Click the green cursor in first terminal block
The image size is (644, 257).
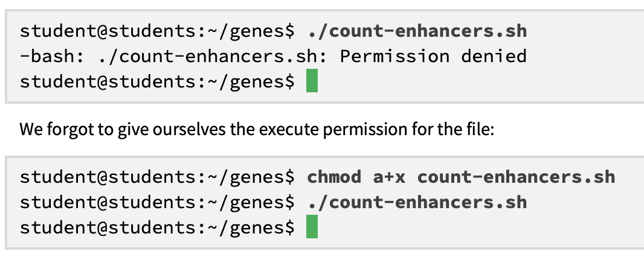pos(312,80)
